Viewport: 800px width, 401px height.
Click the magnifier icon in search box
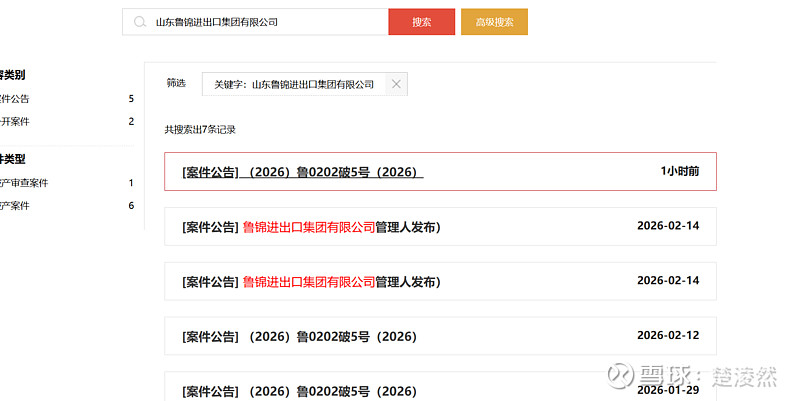pyautogui.click(x=139, y=22)
